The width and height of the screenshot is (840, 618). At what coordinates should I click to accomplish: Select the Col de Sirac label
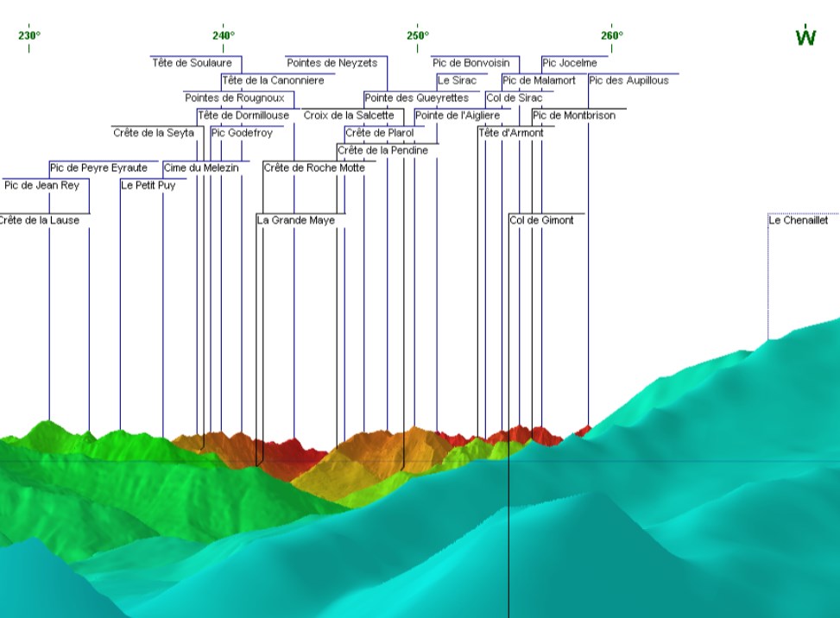tap(515, 98)
